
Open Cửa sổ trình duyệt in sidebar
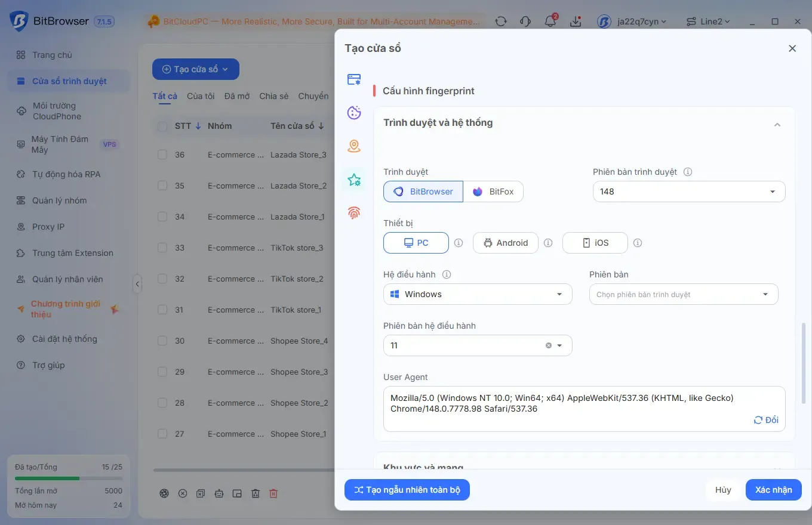[68, 81]
